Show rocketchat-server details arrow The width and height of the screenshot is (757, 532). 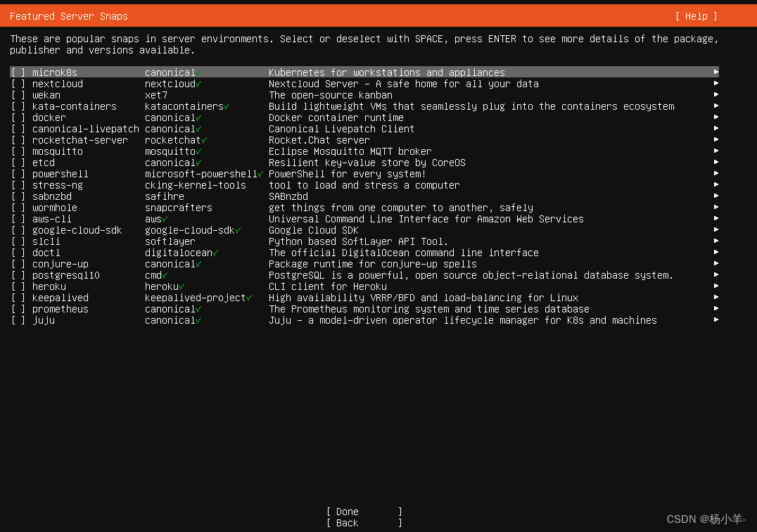[x=716, y=139]
